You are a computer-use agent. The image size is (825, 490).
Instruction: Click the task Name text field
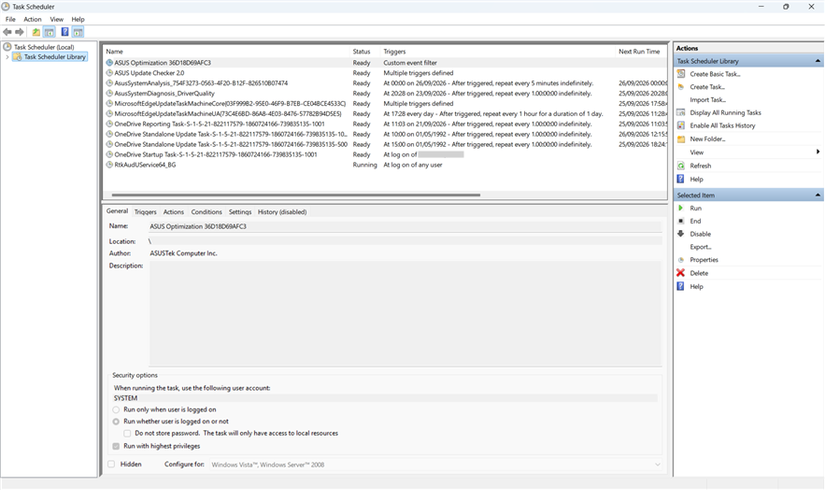pyautogui.click(x=405, y=226)
